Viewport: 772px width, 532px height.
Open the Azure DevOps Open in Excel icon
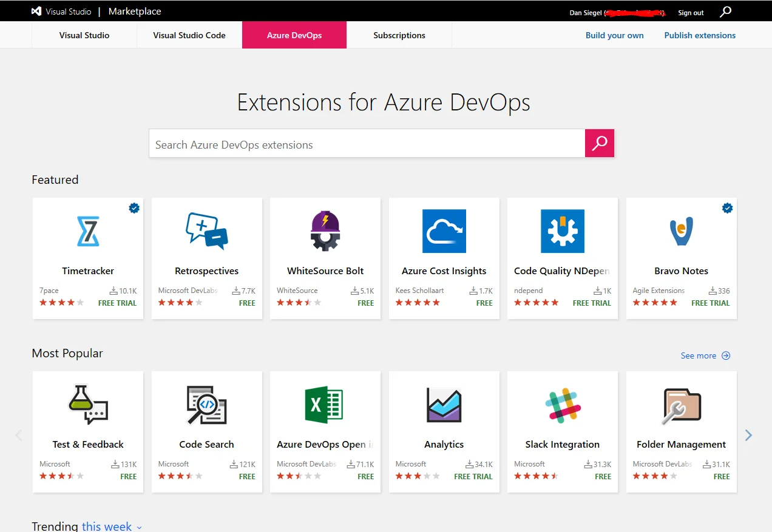[324, 405]
